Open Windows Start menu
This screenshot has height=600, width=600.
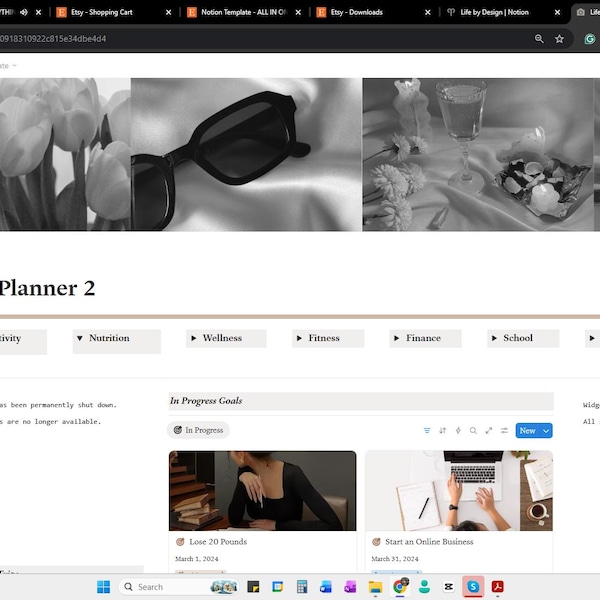[103, 587]
